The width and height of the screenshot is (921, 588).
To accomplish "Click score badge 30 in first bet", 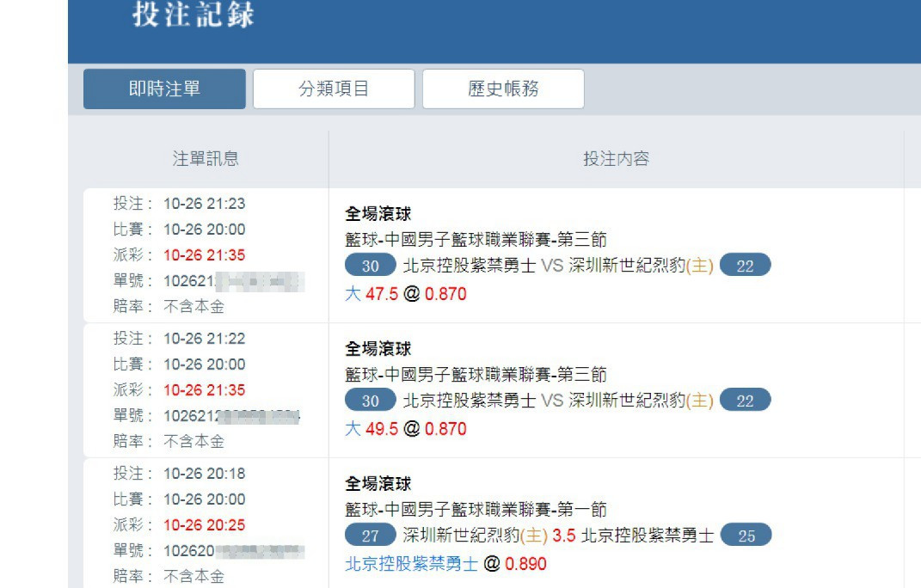I will [x=371, y=266].
